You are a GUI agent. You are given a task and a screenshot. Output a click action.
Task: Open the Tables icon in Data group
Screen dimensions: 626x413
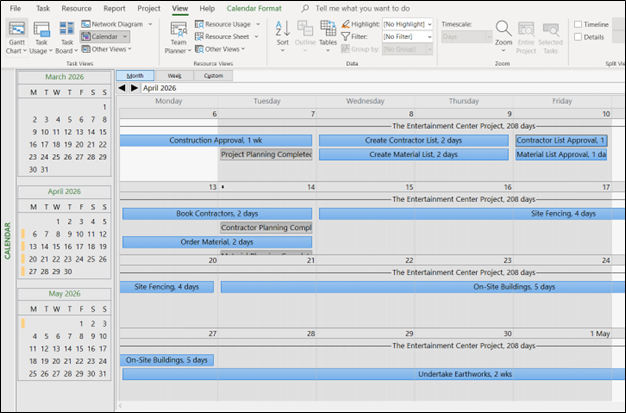pyautogui.click(x=327, y=33)
